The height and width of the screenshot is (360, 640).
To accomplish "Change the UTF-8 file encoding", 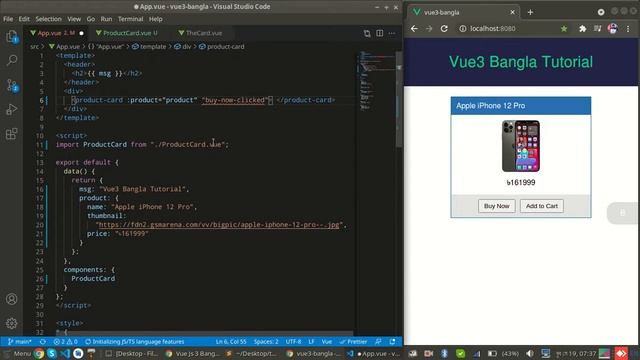I will [293, 342].
